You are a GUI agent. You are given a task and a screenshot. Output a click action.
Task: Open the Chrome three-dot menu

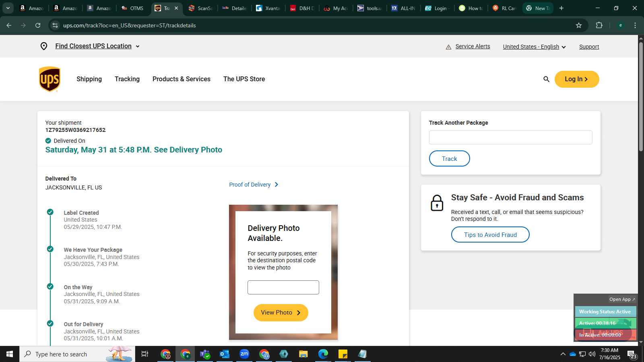635,25
